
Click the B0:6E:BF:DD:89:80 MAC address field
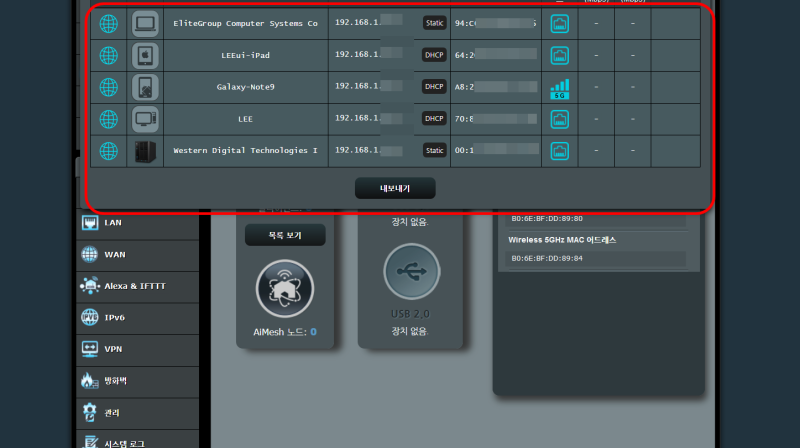coord(595,219)
